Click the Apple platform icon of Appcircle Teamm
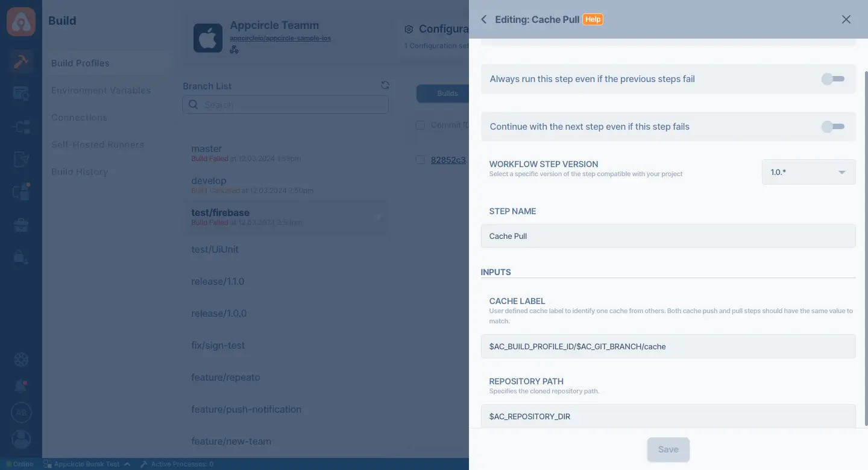Viewport: 868px width, 470px height. point(208,38)
